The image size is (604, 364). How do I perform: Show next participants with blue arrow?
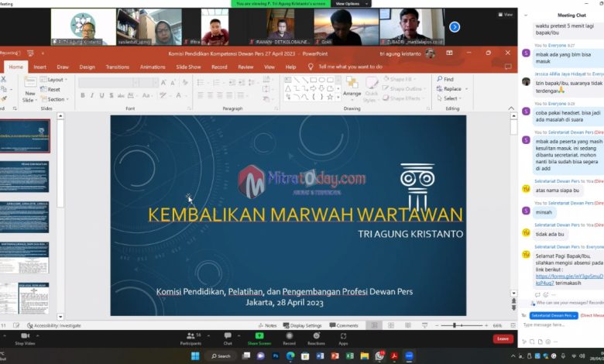click(455, 27)
